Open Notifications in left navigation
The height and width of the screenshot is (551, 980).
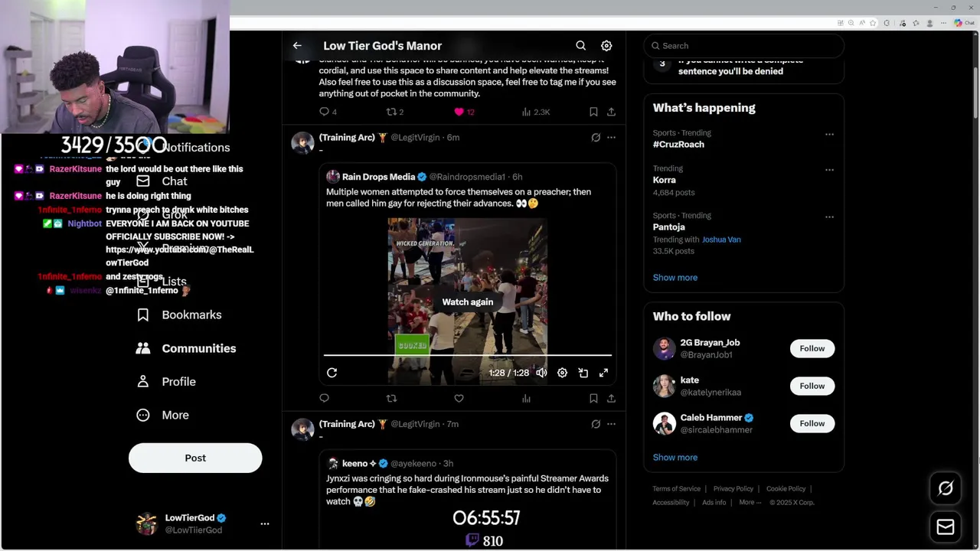(x=195, y=148)
